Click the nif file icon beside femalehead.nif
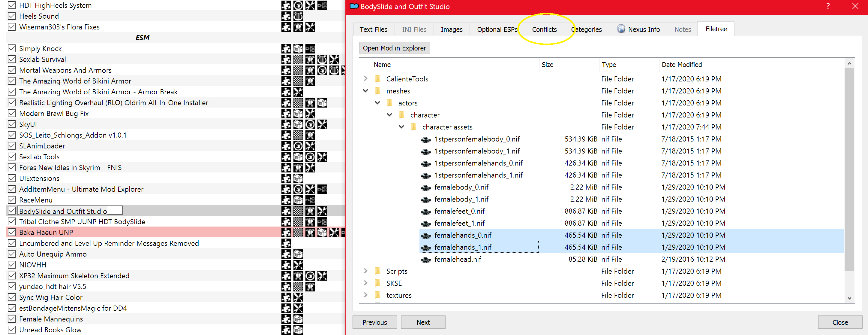Viewport: 868px width, 335px height. coord(426,260)
